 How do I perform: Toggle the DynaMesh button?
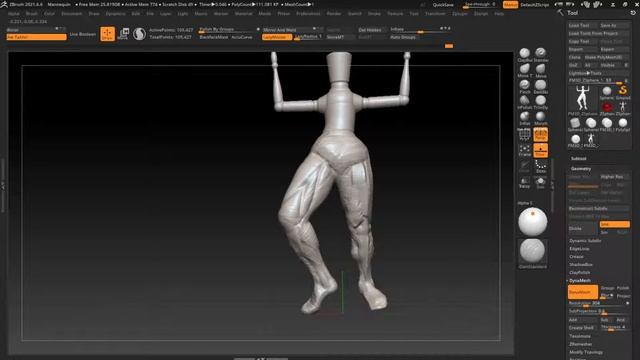point(583,292)
